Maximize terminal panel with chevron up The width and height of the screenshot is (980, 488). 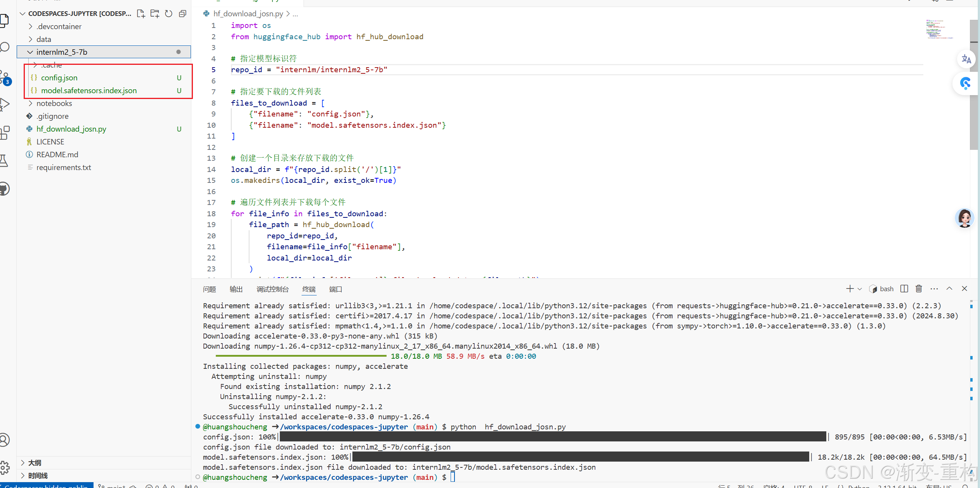[949, 289]
